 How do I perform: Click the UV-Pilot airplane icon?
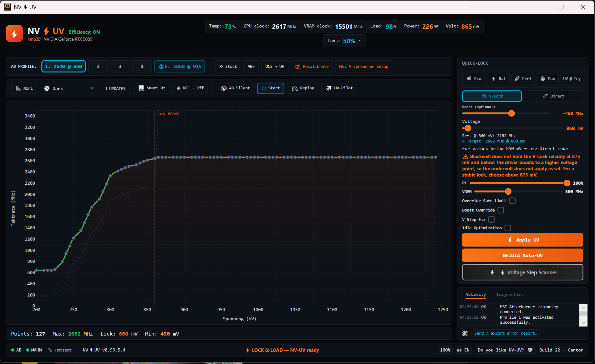pyautogui.click(x=329, y=88)
